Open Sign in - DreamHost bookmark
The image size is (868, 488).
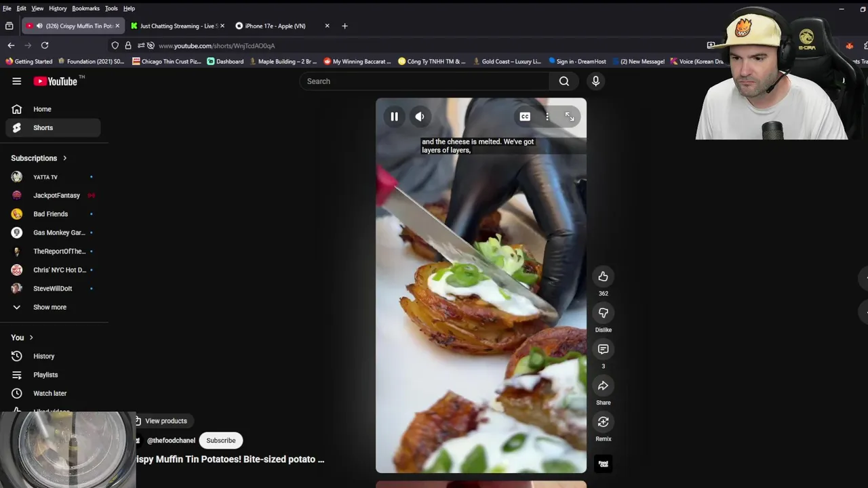click(x=578, y=62)
